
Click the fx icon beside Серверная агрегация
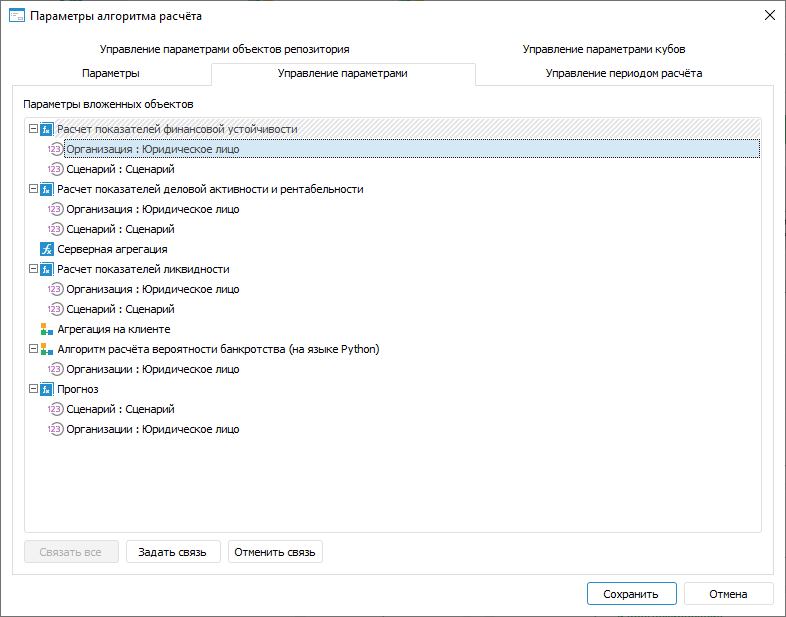(46, 249)
